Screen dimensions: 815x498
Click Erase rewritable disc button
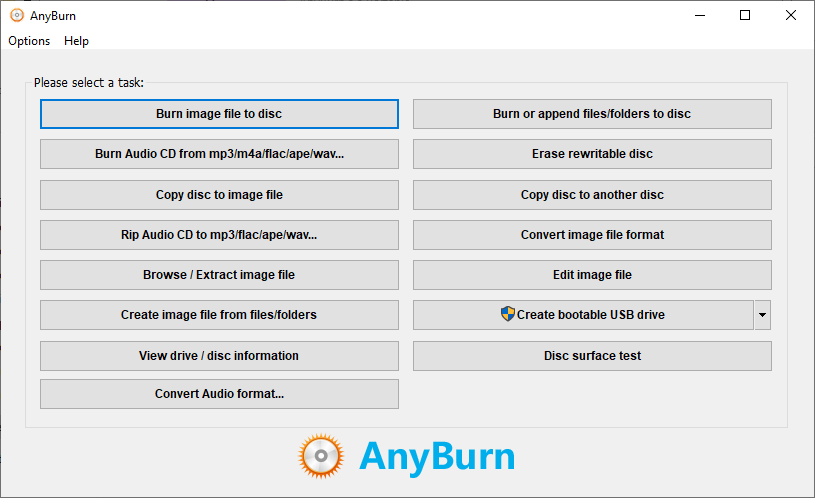[x=592, y=154]
